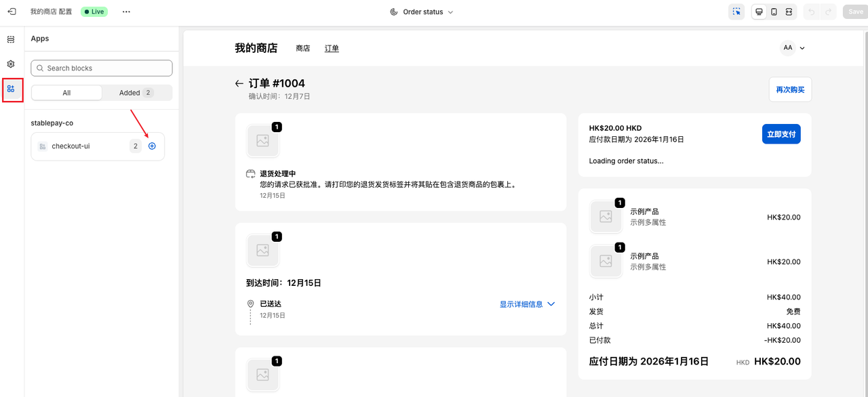The image size is (868, 397).
Task: Open the Sections panel in the sidebar
Action: (x=11, y=39)
